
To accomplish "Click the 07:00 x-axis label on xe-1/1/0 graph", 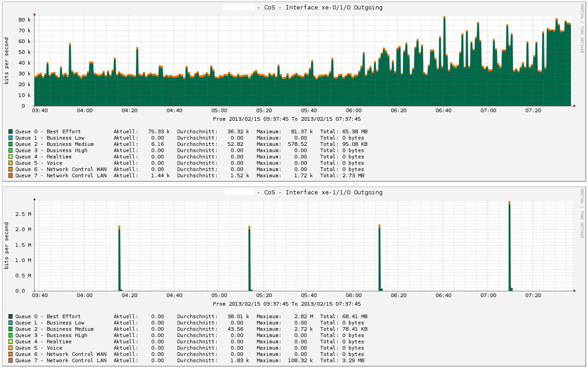I will point(488,295).
